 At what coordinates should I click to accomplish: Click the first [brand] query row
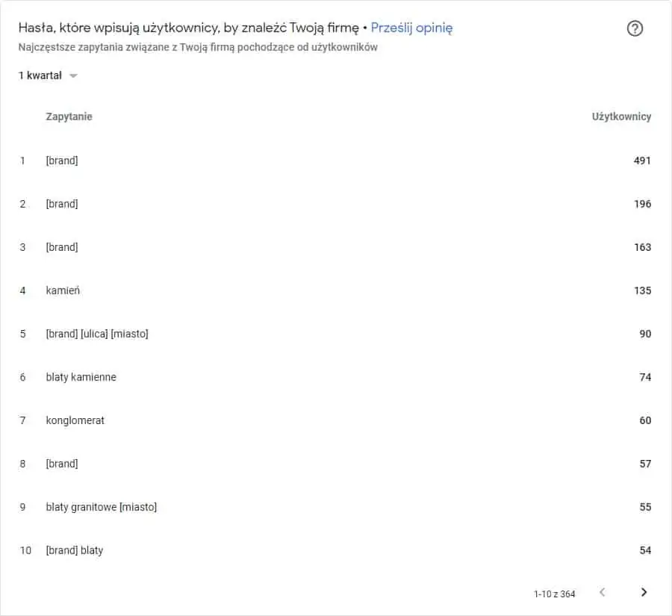pyautogui.click(x=335, y=161)
